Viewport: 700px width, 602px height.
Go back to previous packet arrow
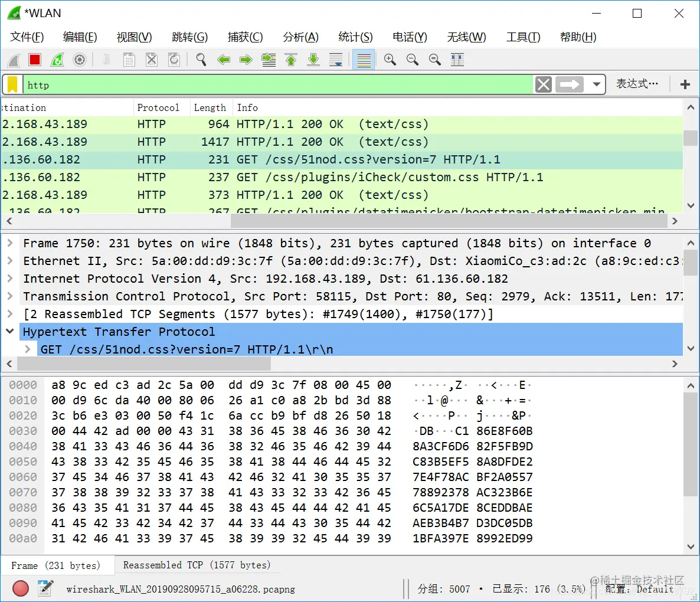tap(224, 60)
